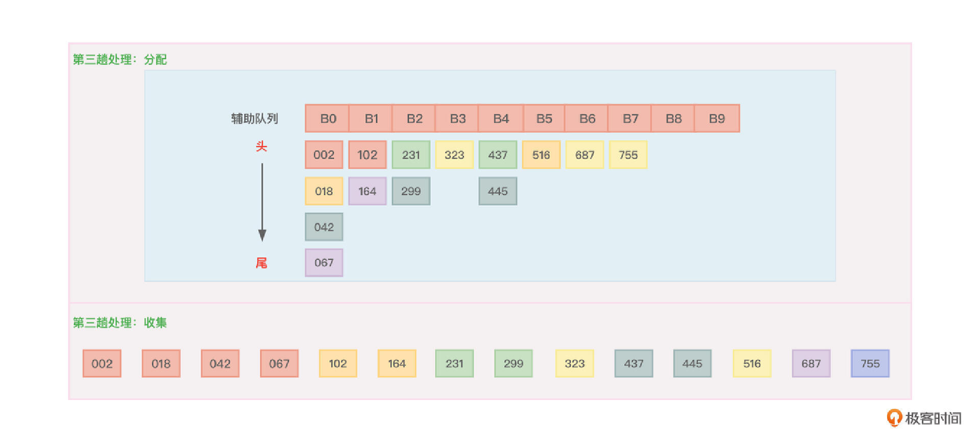Click the blue 755 box in collection row

pos(870,364)
